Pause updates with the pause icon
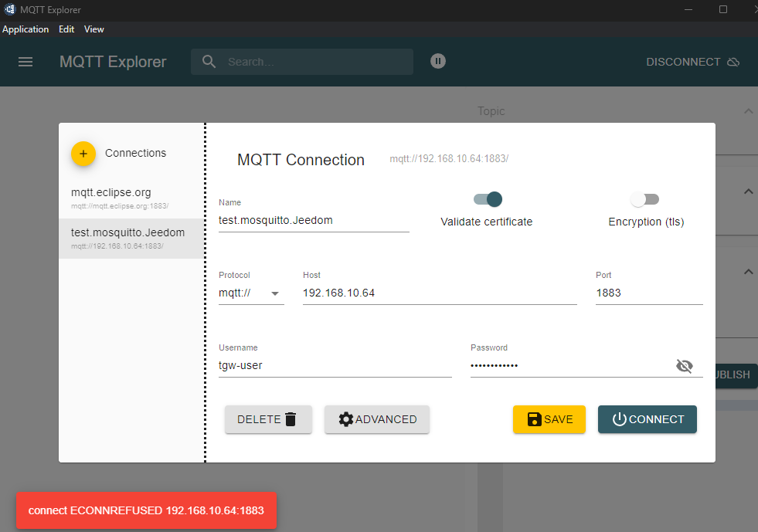The width and height of the screenshot is (758, 532). [438, 61]
